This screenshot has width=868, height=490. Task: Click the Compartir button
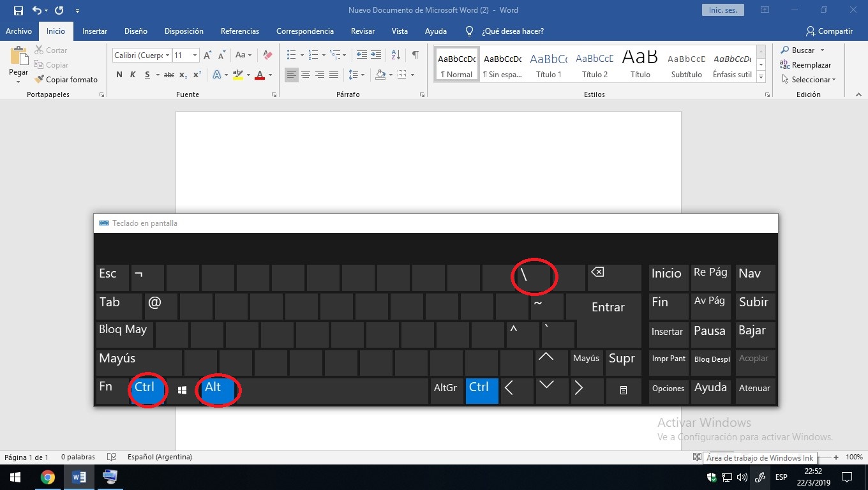[829, 31]
